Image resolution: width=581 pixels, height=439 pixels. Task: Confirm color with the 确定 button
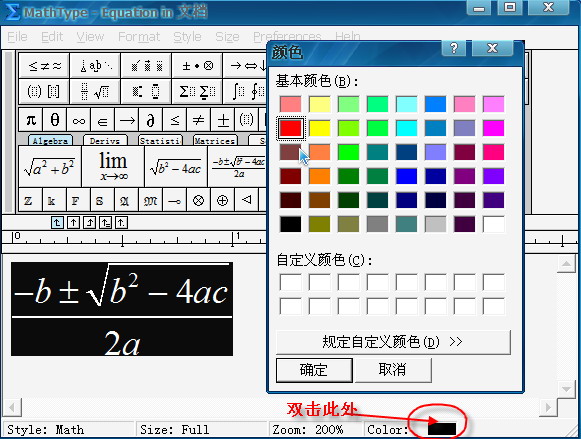314,370
